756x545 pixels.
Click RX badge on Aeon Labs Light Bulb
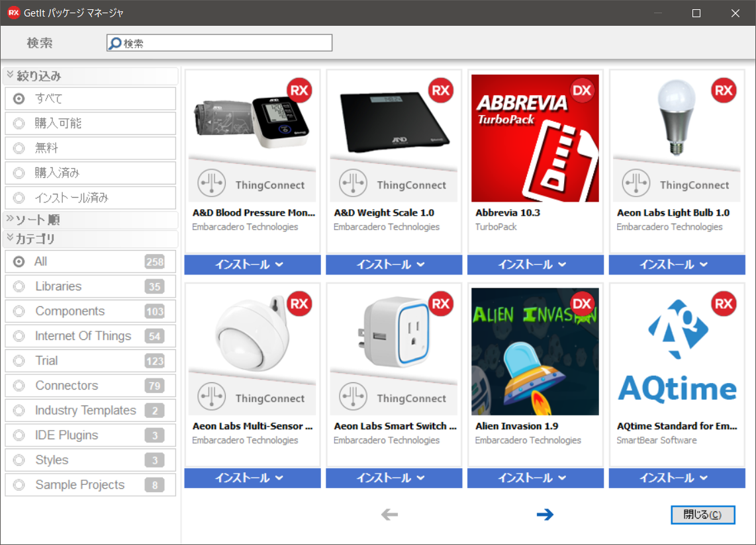click(x=724, y=90)
